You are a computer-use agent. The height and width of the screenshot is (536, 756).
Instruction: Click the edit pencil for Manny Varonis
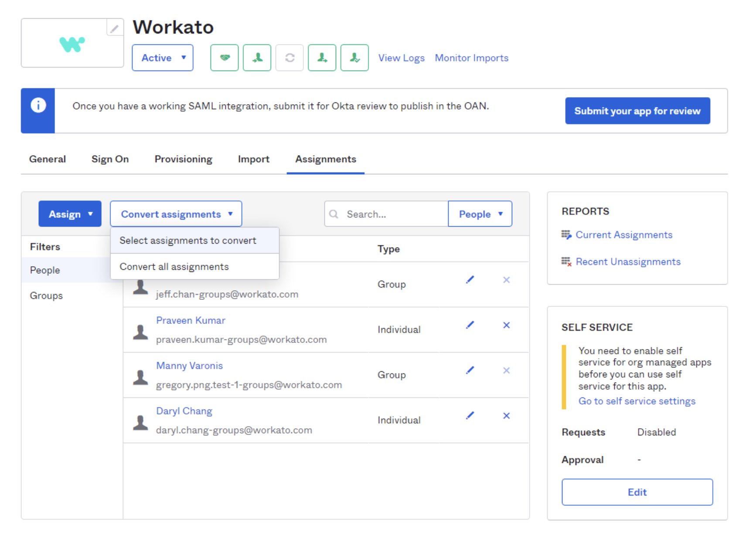pyautogui.click(x=470, y=370)
